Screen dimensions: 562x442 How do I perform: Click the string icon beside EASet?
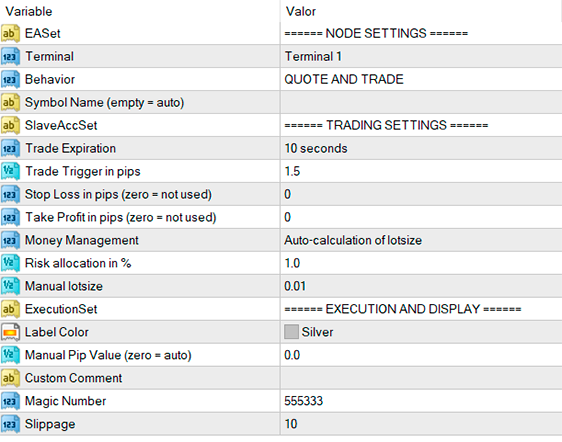coord(10,33)
